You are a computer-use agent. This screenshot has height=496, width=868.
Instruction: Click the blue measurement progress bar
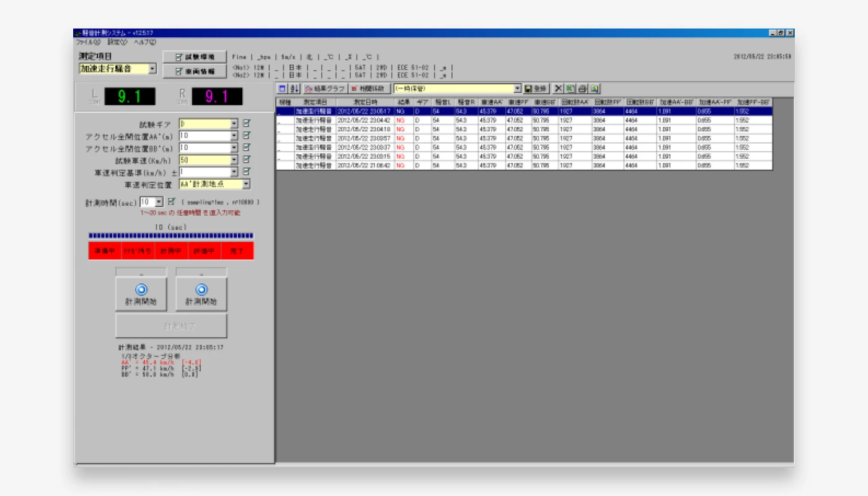[x=170, y=236]
